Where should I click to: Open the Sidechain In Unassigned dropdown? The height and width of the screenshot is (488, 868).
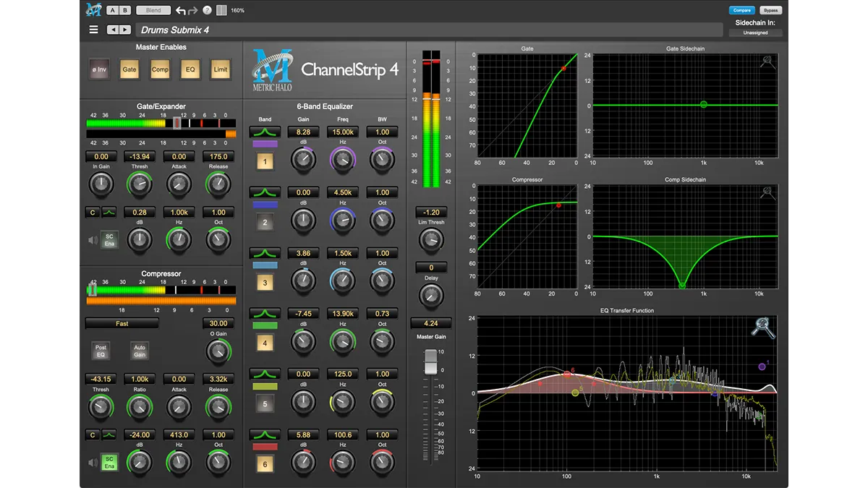755,33
